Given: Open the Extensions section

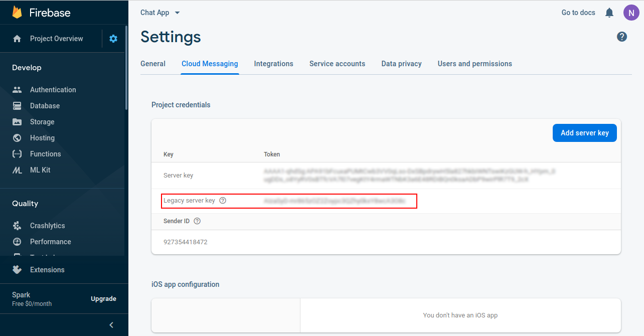Looking at the screenshot, I should [x=47, y=269].
